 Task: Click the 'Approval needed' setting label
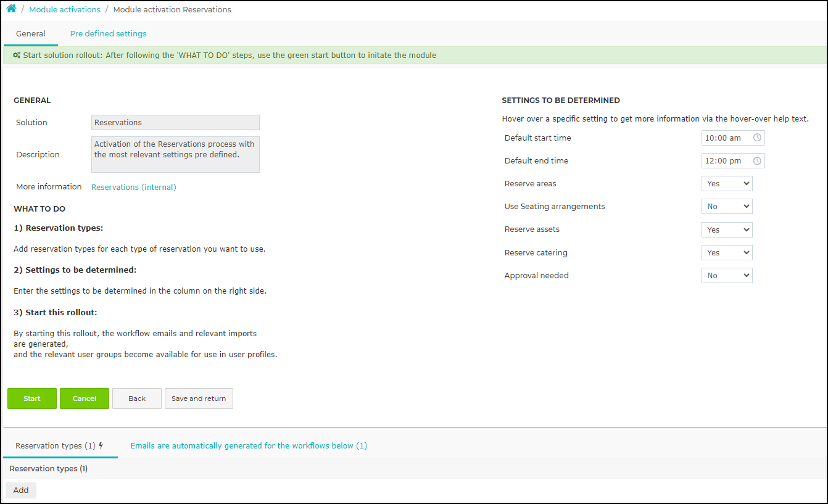[537, 276]
